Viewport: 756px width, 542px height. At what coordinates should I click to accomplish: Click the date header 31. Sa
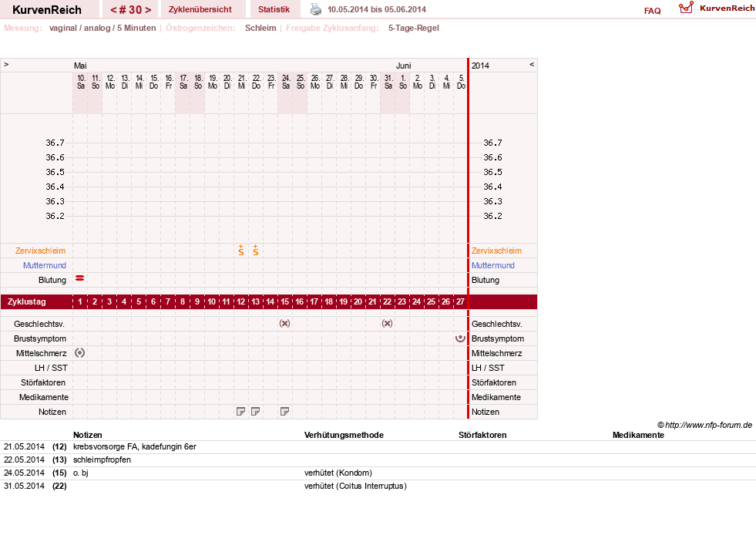coord(388,82)
